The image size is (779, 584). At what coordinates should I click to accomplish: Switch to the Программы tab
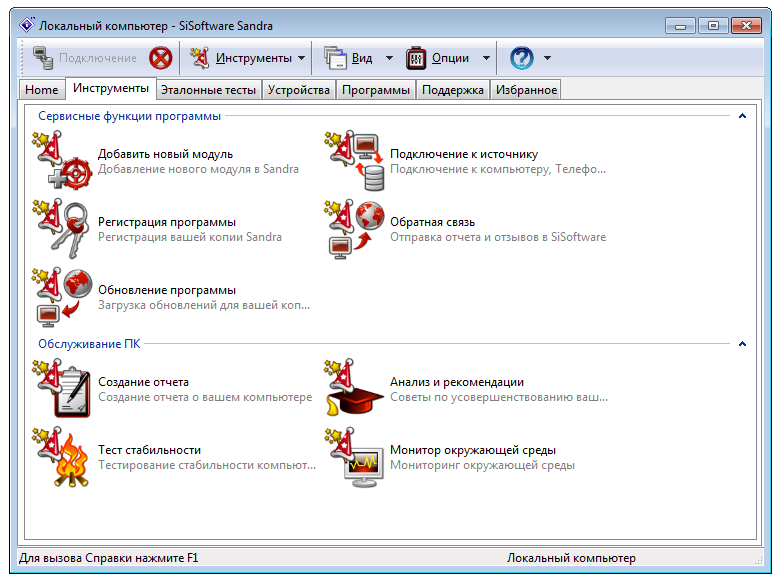376,90
